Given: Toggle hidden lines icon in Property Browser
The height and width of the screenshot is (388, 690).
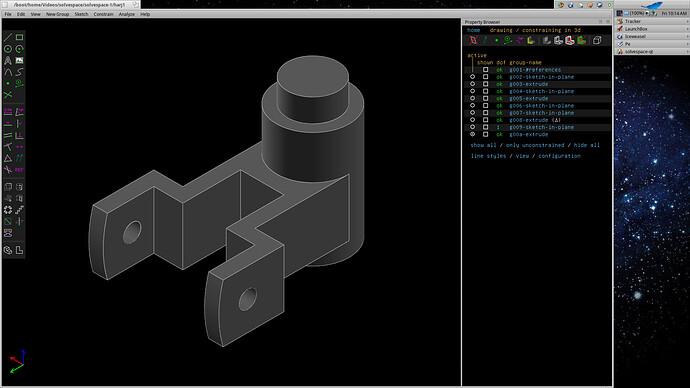Looking at the screenshot, I should pyautogui.click(x=597, y=40).
